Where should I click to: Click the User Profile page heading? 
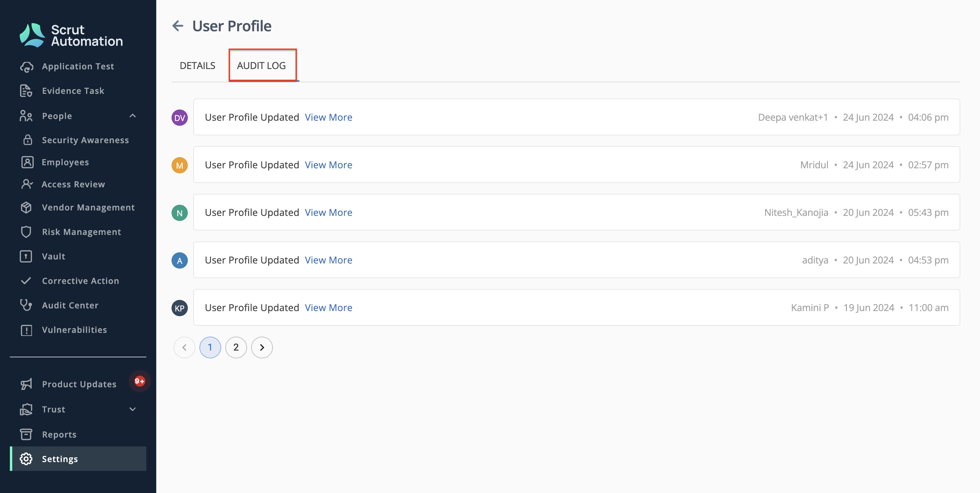[x=232, y=26]
